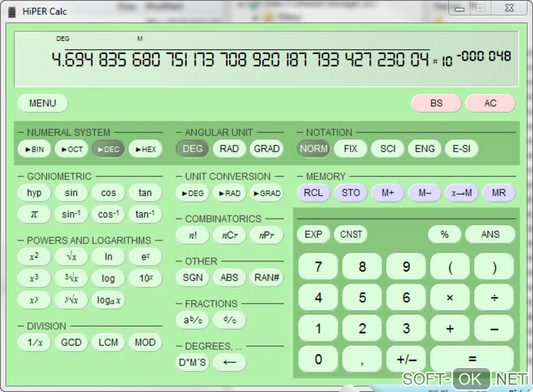Switch numeral system to BIN
The image size is (533, 392).
(x=34, y=149)
